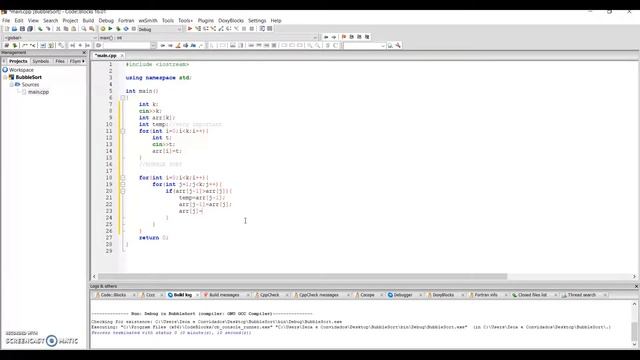The width and height of the screenshot is (640, 360).
Task: Collapse the fold marker at line 11
Action: pos(123,131)
